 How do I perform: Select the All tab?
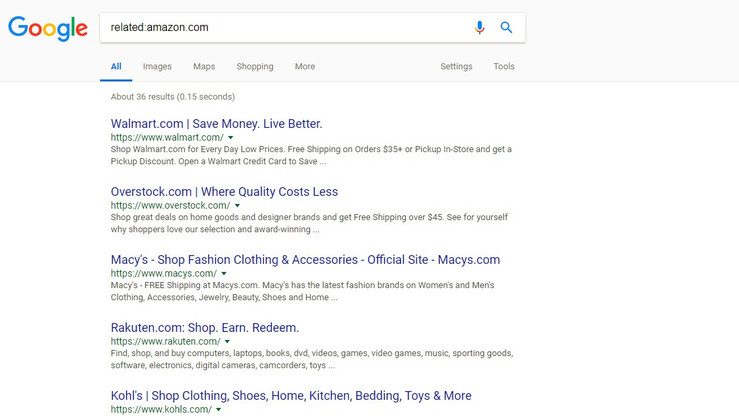pos(116,66)
